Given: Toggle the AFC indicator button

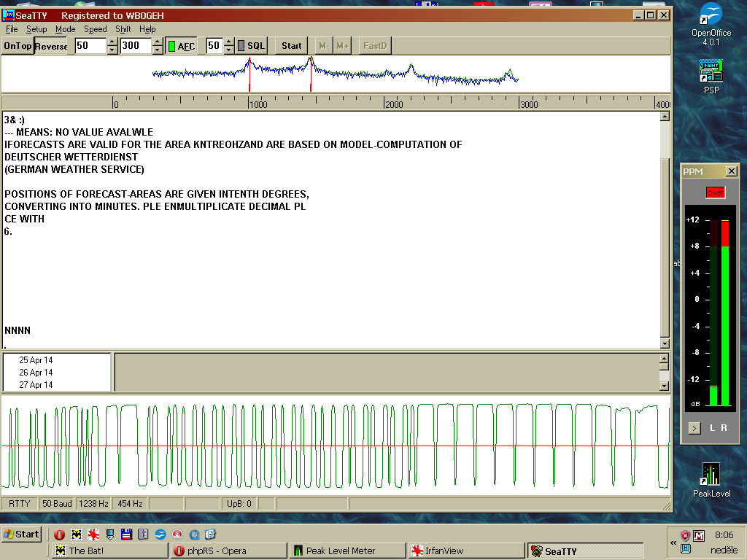Looking at the screenshot, I should pos(182,46).
